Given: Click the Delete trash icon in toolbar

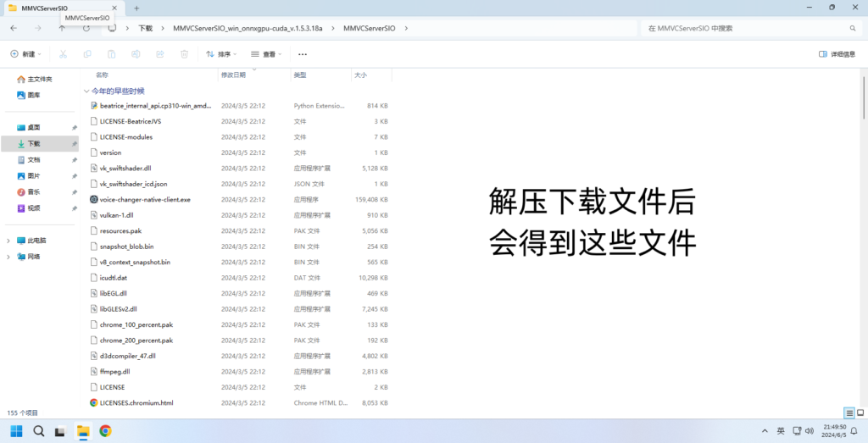Looking at the screenshot, I should click(184, 54).
